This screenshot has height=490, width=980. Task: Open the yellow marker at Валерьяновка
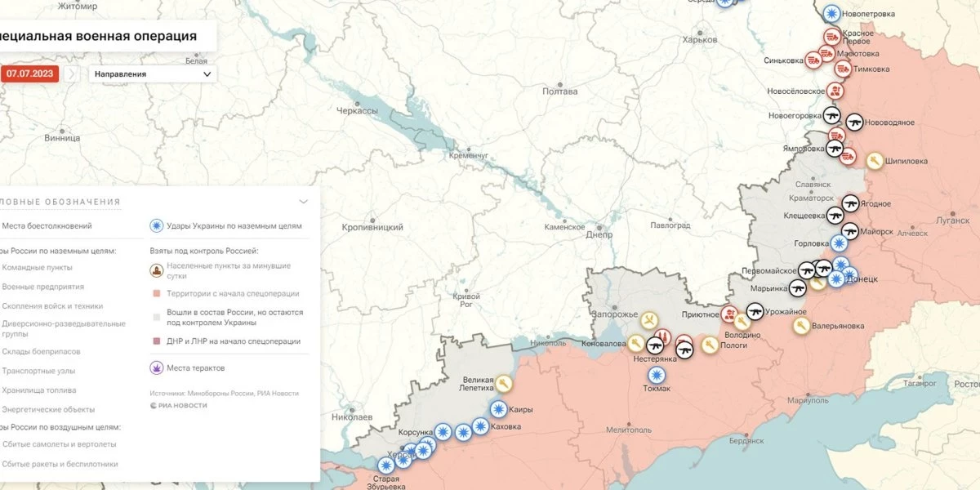coord(801,326)
